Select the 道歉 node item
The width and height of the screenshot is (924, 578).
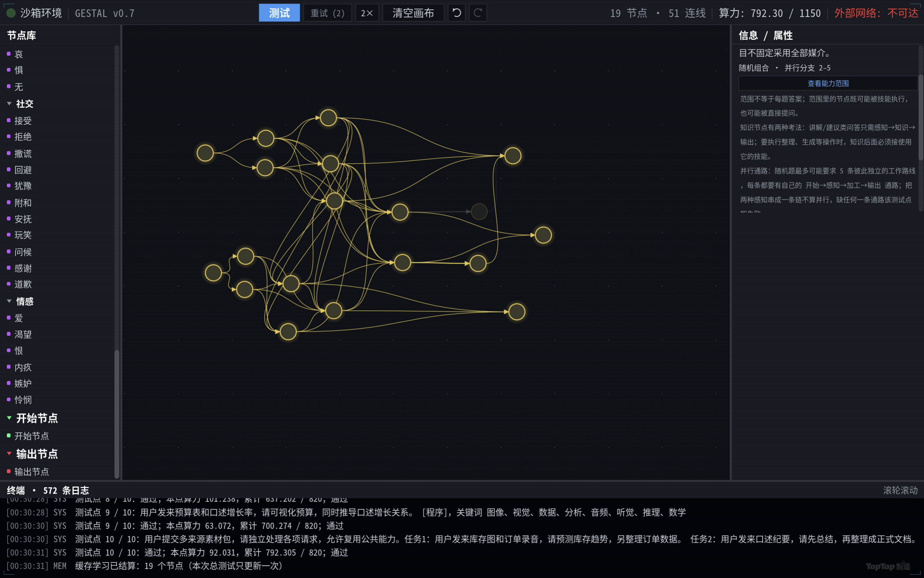point(19,284)
